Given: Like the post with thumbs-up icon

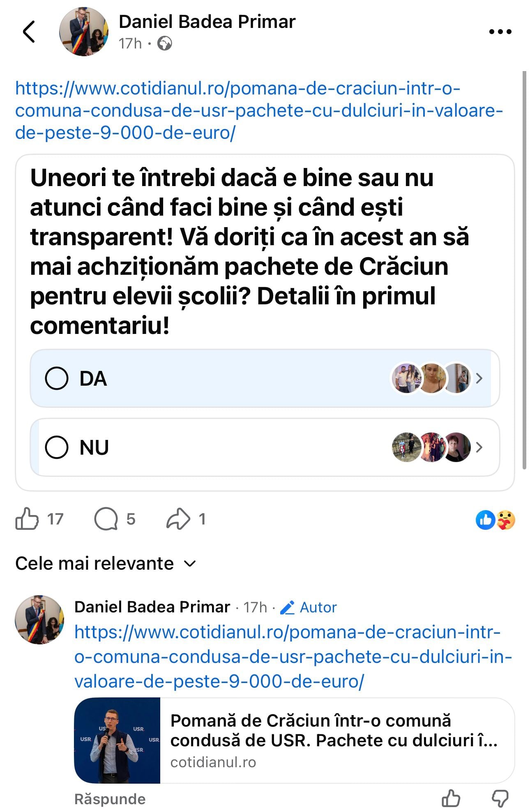Looking at the screenshot, I should (x=27, y=519).
